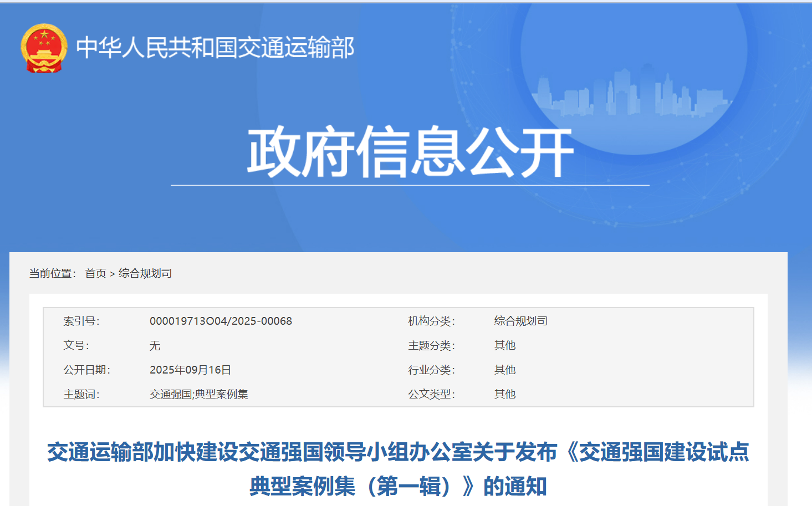Select the 主题词 field label
Viewport: 812px width, 506px height.
tap(81, 395)
